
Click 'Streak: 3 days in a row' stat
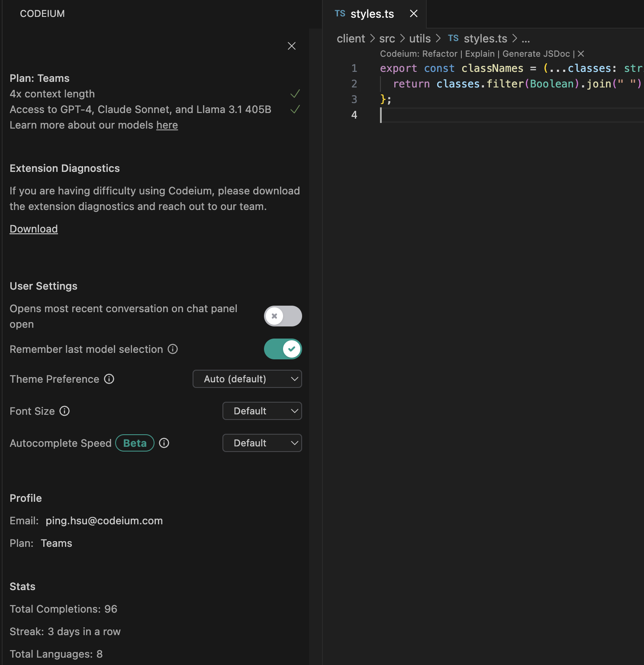pyautogui.click(x=65, y=632)
